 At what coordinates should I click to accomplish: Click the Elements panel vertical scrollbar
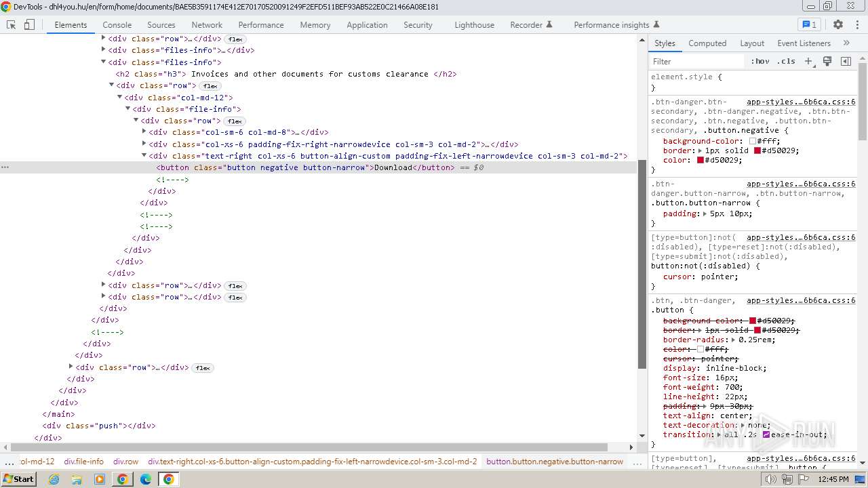642,264
